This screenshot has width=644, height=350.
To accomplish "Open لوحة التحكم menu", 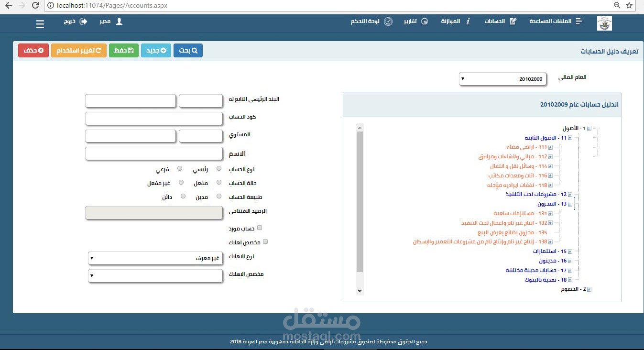I will coord(371,22).
